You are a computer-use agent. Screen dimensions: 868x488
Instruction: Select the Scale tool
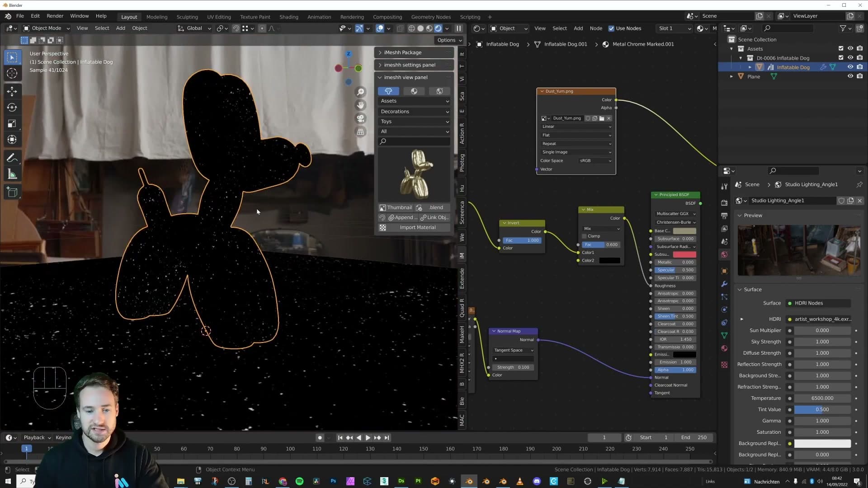(x=12, y=123)
